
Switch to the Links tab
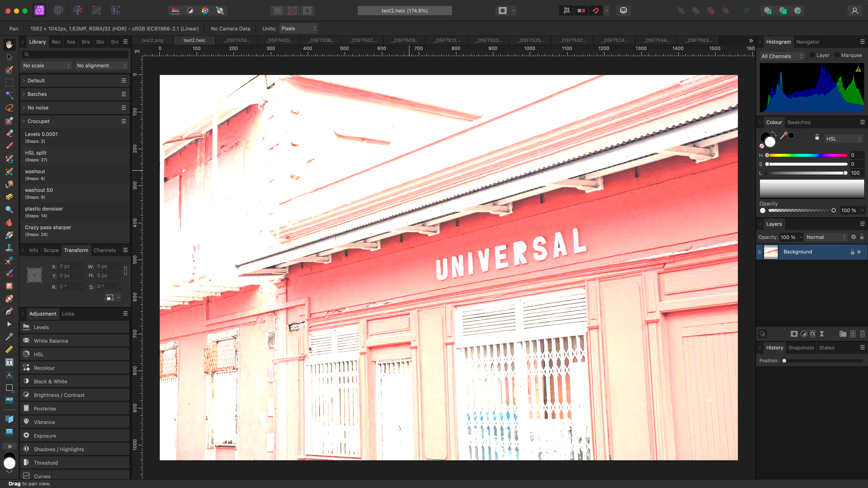(x=68, y=313)
